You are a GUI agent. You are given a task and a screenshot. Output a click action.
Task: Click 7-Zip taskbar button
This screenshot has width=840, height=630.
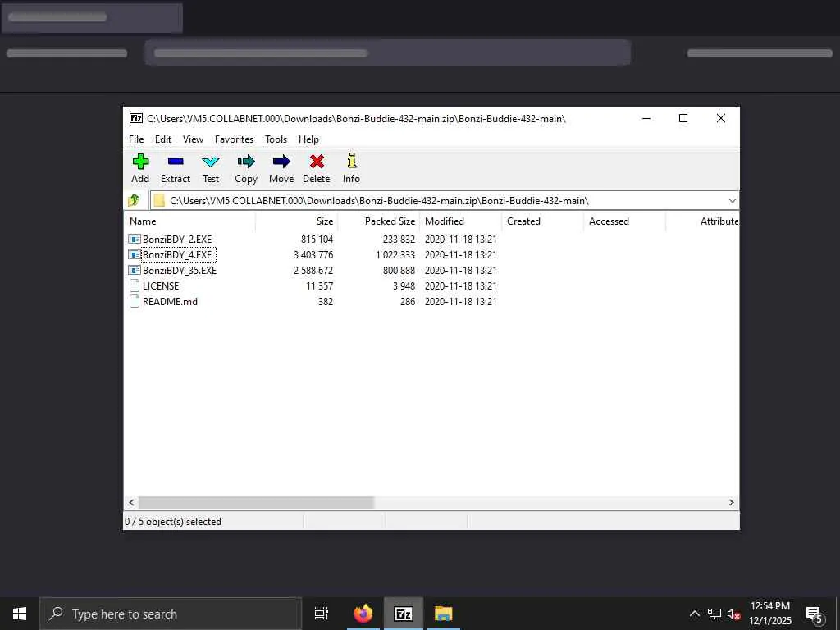[x=404, y=614]
